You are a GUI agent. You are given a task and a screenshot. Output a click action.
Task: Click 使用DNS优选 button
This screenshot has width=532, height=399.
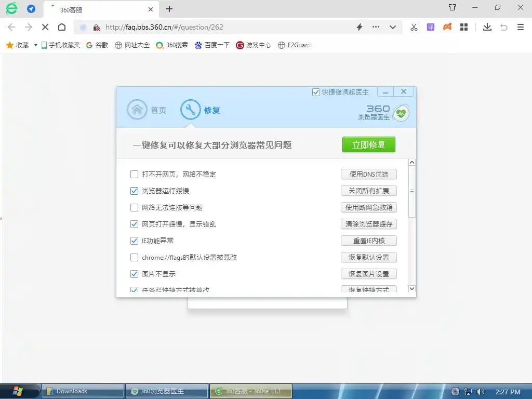pos(369,175)
